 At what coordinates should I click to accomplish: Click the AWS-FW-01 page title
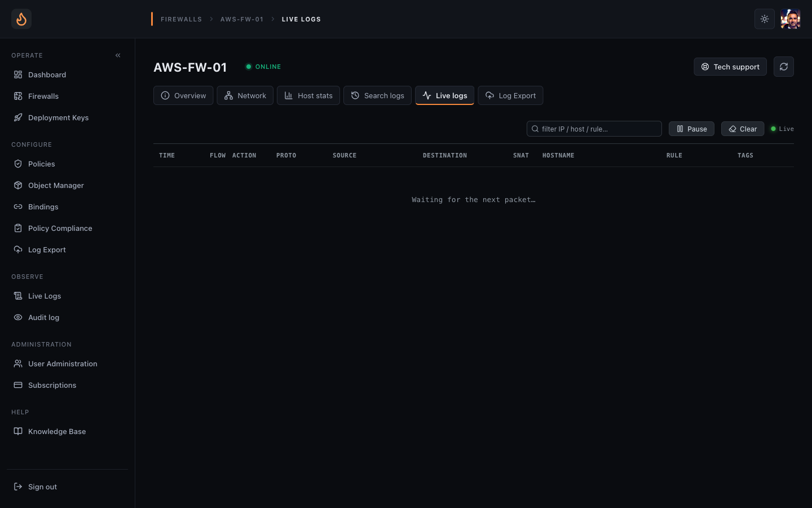point(190,67)
